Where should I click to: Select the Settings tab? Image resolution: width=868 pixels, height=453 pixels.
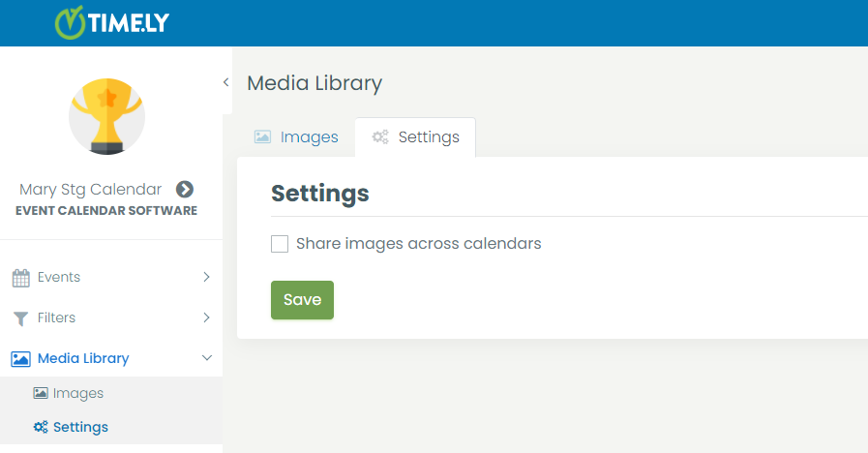pos(415,136)
